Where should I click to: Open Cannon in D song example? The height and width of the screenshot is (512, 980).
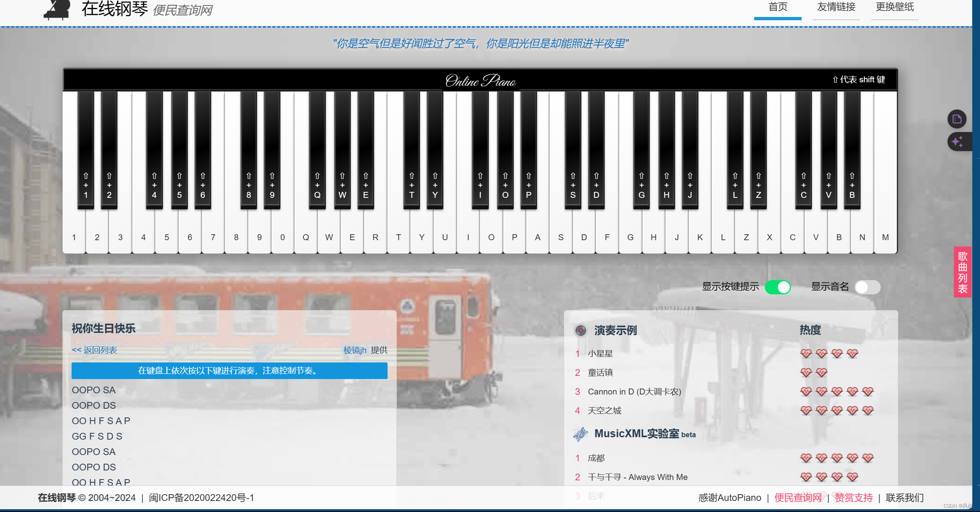(634, 391)
